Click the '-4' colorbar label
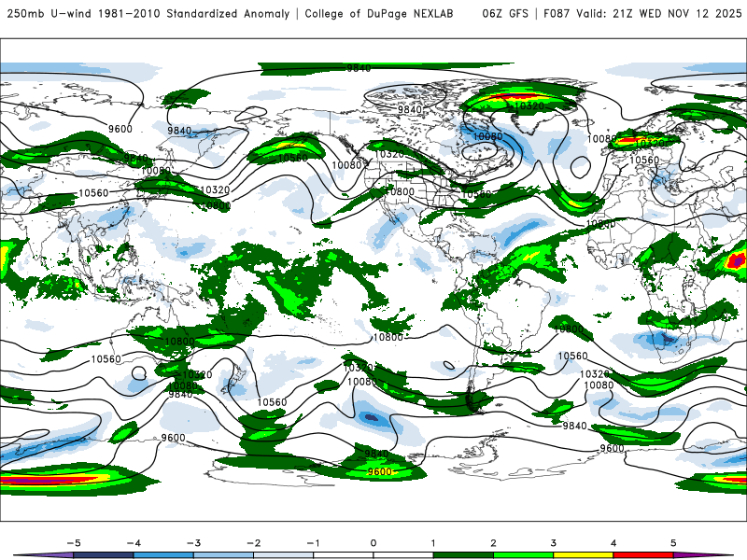This screenshot has height=560, width=747. coord(134,543)
